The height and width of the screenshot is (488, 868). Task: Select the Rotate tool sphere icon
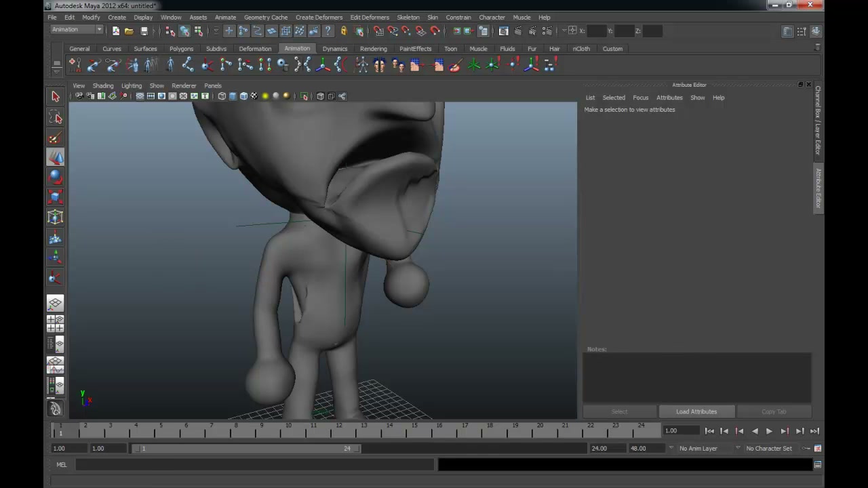[x=56, y=178]
